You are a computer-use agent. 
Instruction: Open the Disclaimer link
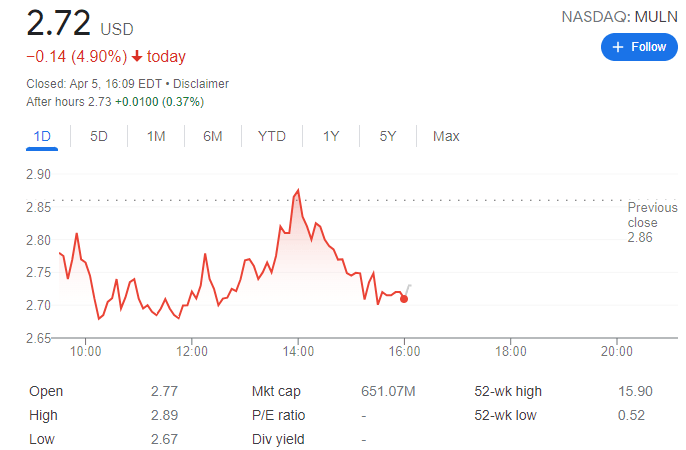click(x=202, y=84)
